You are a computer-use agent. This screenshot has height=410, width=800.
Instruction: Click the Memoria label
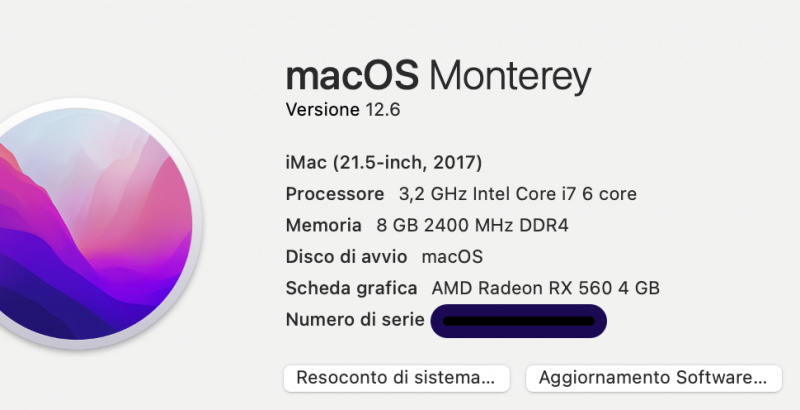click(x=323, y=225)
